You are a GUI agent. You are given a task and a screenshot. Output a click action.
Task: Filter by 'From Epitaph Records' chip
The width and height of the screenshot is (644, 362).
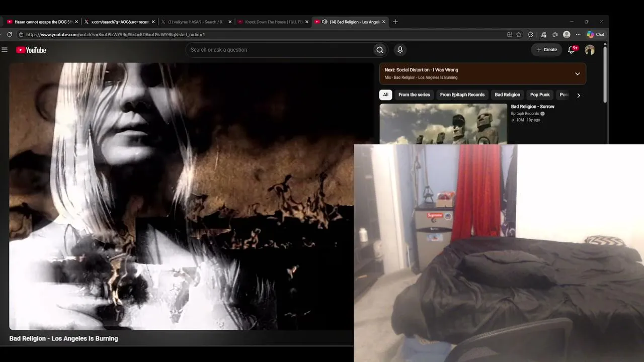coord(462,95)
